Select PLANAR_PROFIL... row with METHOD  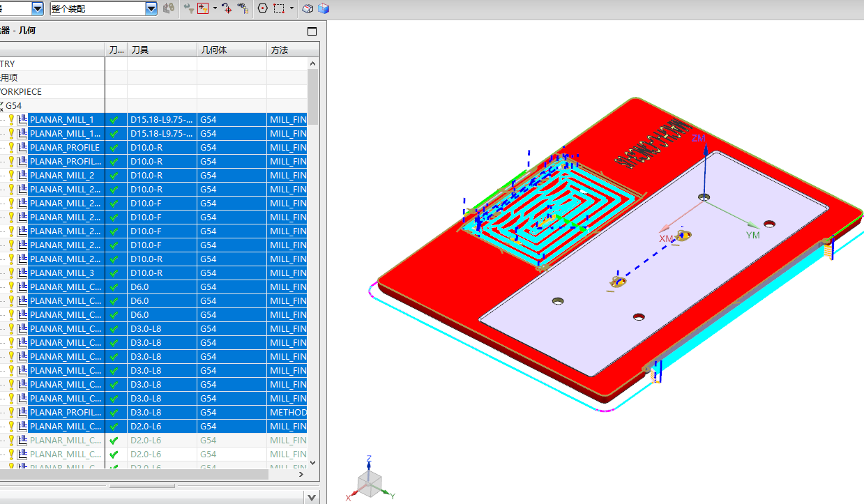click(x=66, y=412)
